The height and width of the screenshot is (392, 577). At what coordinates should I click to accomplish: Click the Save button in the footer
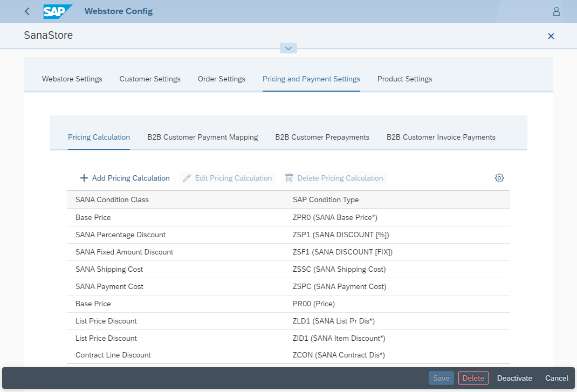[441, 378]
